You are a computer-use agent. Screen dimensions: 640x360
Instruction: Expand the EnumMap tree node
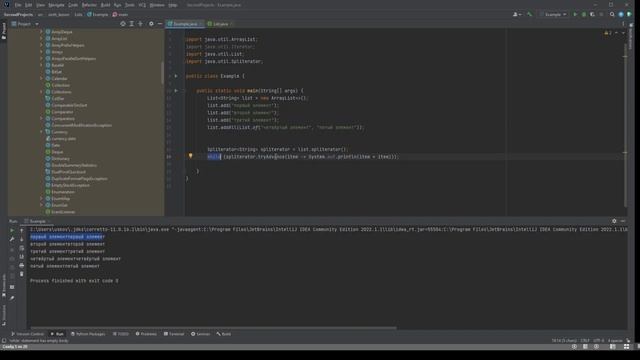point(41,198)
